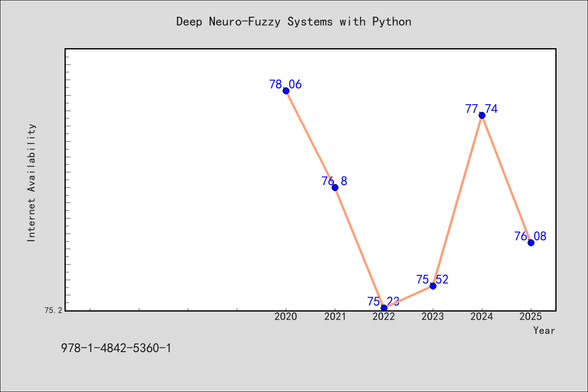Select the 2023 data point marker
This screenshot has width=588, height=392.
(433, 286)
